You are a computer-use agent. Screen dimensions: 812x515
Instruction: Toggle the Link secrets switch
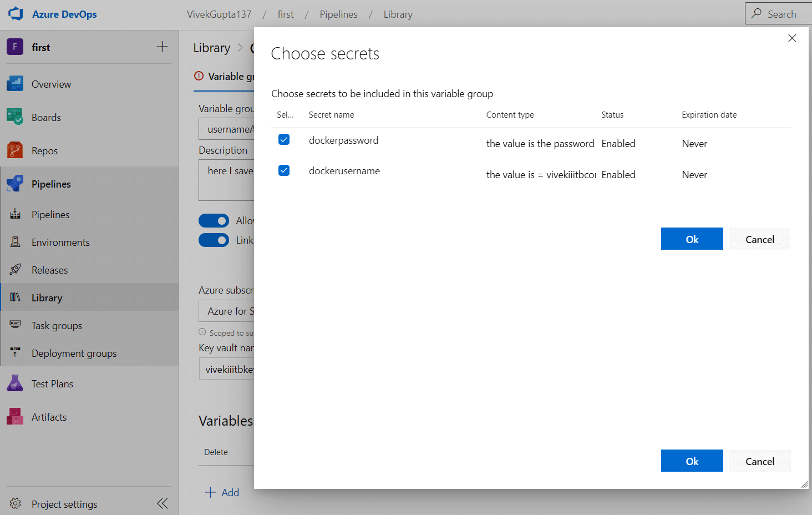click(214, 240)
